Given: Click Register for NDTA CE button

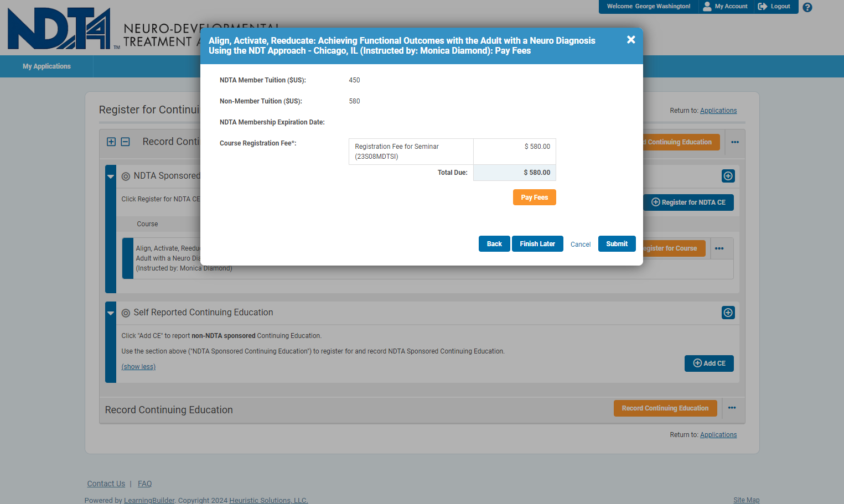Looking at the screenshot, I should 688,202.
